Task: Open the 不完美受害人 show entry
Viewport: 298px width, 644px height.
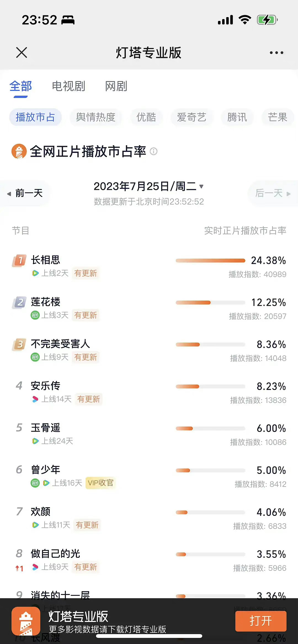Action: (60, 344)
